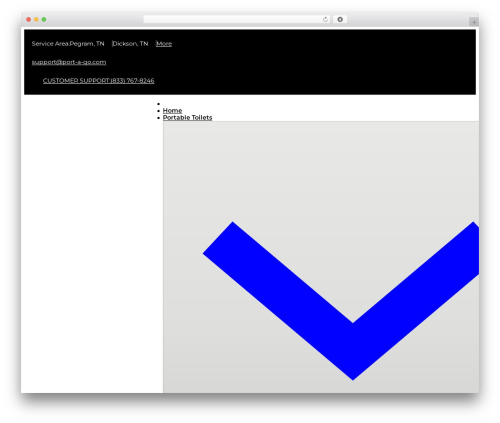500x423 pixels.
Task: Open the More service areas link
Action: 164,44
